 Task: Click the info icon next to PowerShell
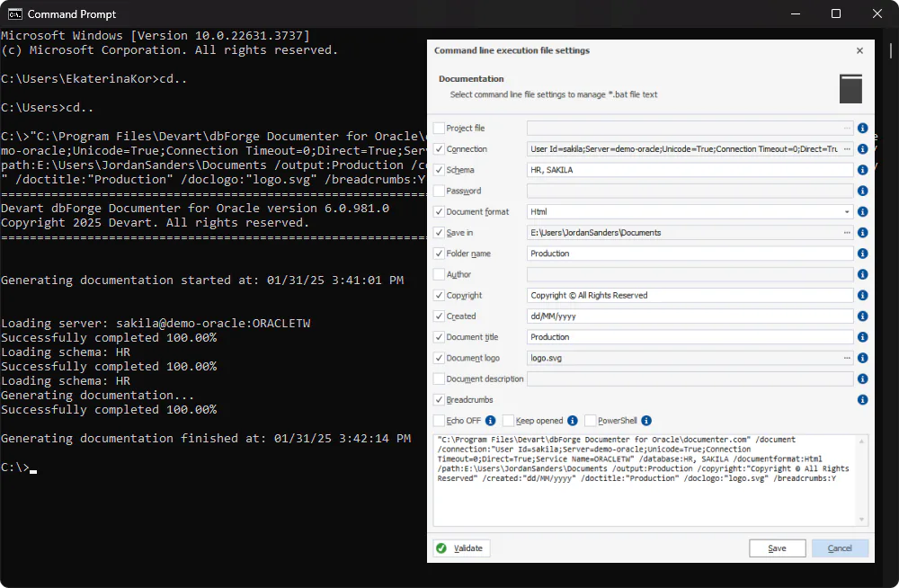(x=646, y=421)
